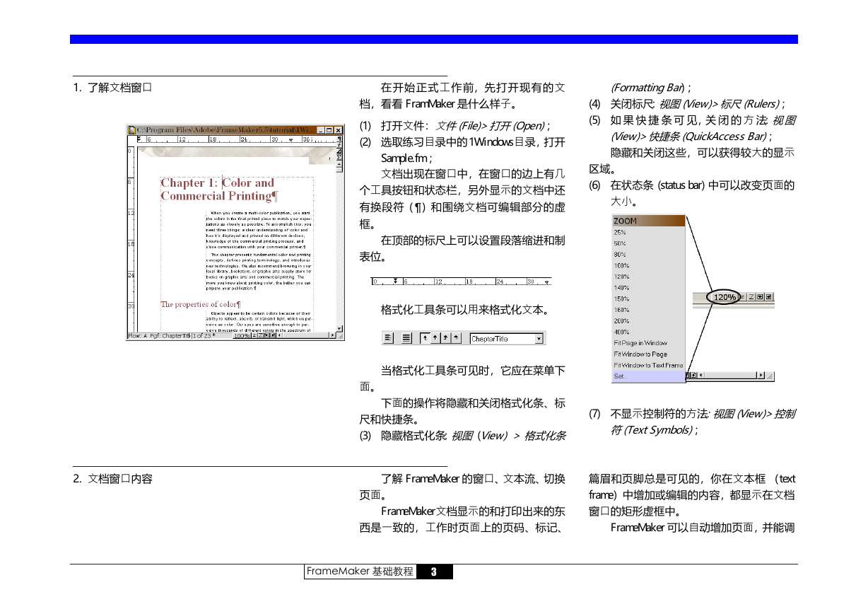The image size is (868, 614).
Task: Click horizontal scroll left arrow beside 100% status bar
Action: coord(278,336)
